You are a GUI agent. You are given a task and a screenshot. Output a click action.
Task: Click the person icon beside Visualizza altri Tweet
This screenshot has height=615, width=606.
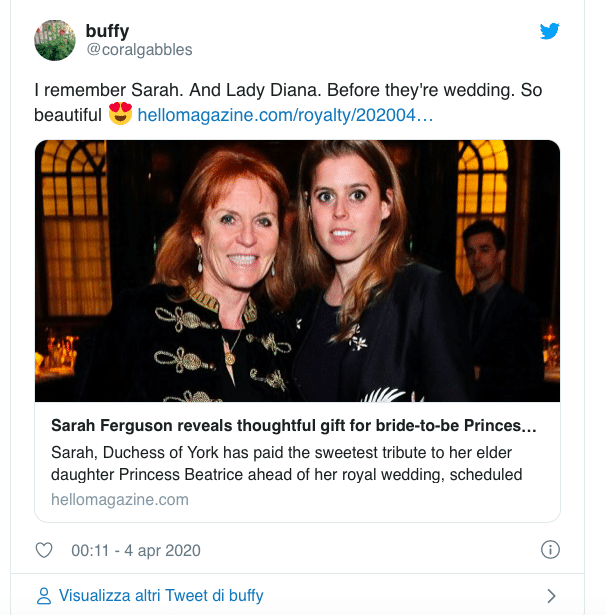point(44,596)
